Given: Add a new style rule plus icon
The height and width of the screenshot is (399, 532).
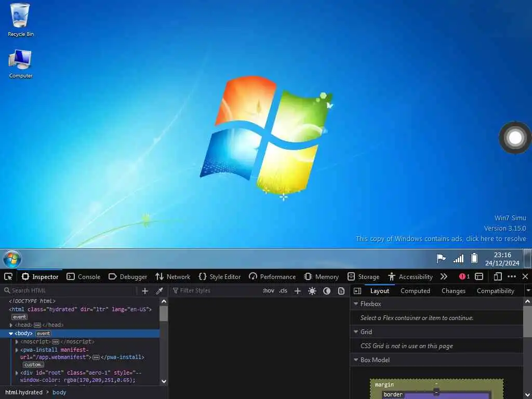Looking at the screenshot, I should pyautogui.click(x=298, y=291).
